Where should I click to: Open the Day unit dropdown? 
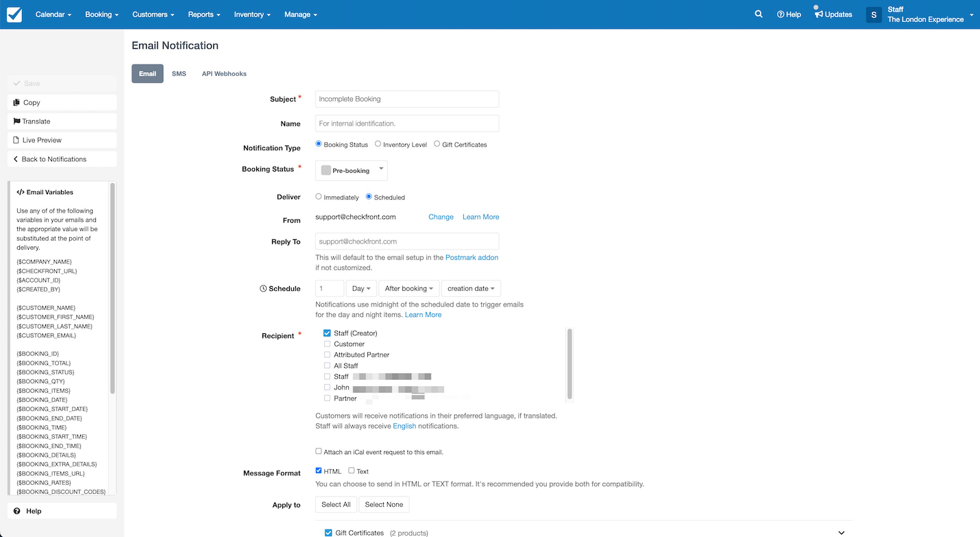coord(361,289)
